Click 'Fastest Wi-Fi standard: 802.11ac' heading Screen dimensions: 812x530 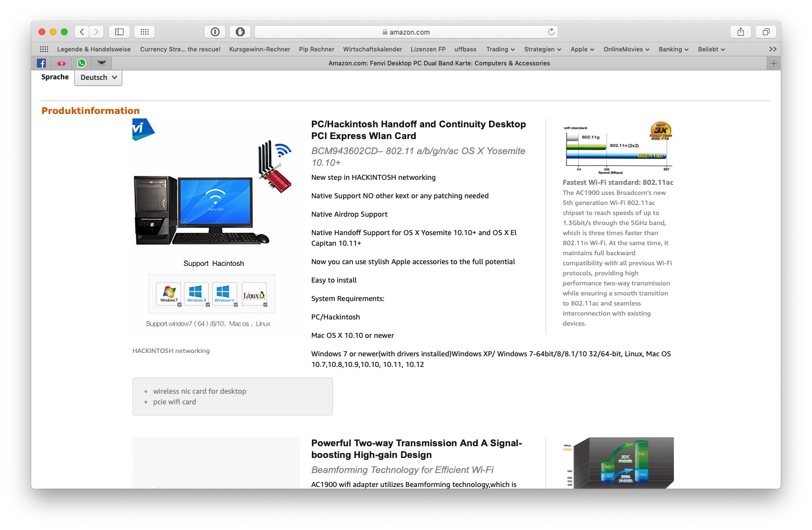tap(618, 183)
